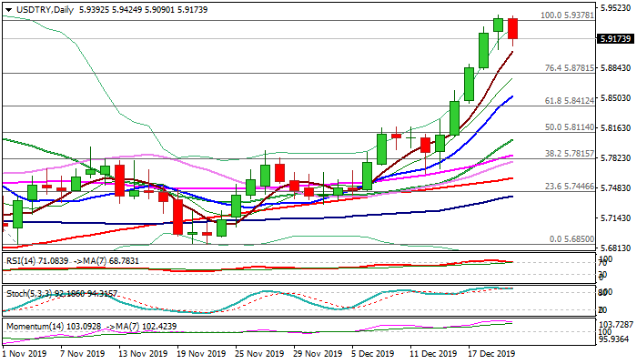637x364 pixels.
Task: Click the 11 Dec 2019 date label
Action: coord(433,354)
